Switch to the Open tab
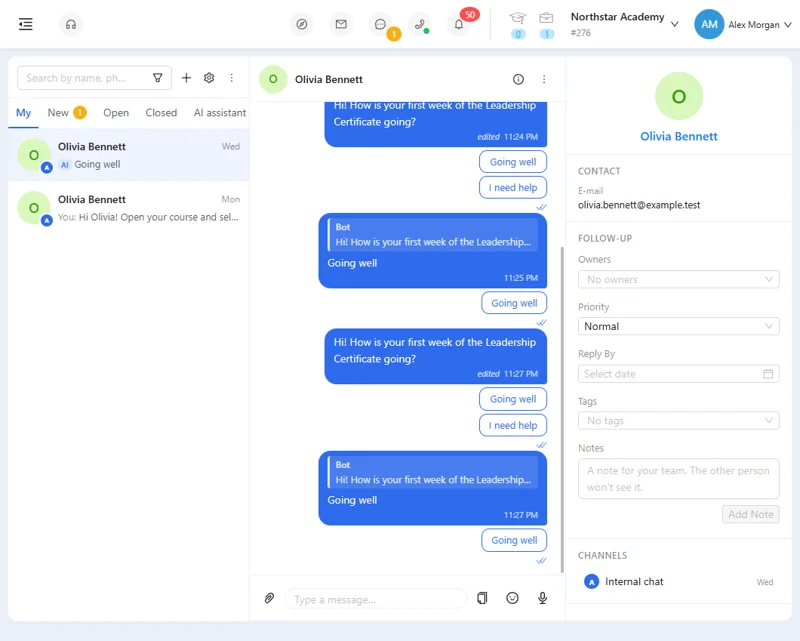The height and width of the screenshot is (641, 800). click(116, 112)
